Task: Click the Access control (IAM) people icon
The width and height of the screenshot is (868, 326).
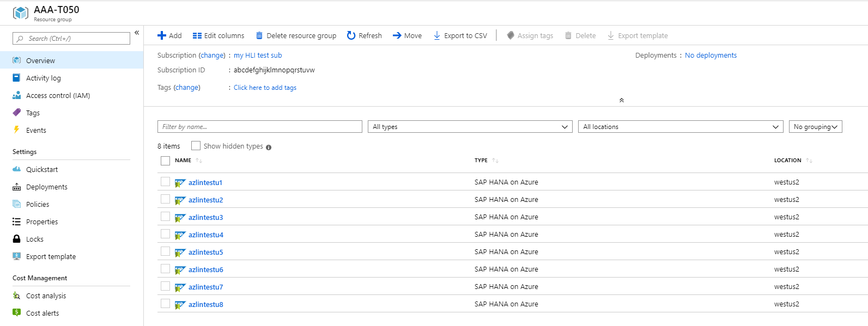Action: click(17, 95)
